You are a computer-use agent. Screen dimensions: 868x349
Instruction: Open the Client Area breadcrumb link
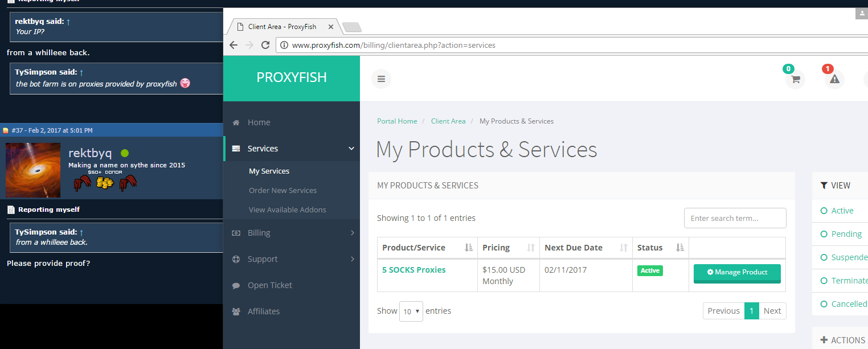448,121
